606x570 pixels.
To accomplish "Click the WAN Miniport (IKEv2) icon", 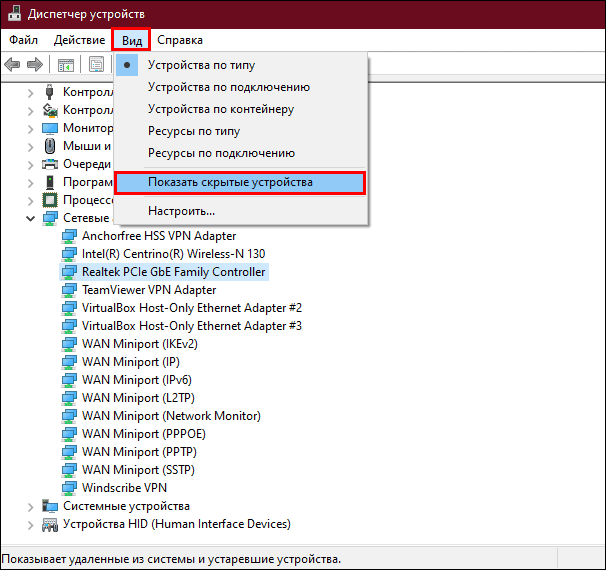I will (x=69, y=344).
